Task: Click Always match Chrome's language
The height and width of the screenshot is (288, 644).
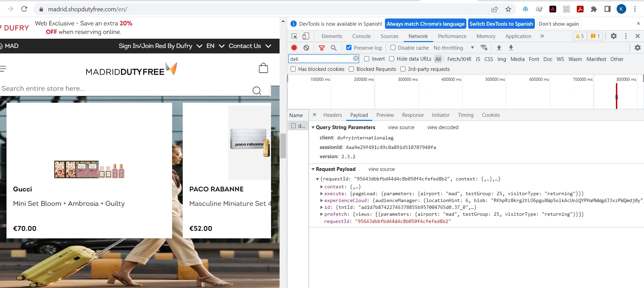Action: click(426, 24)
